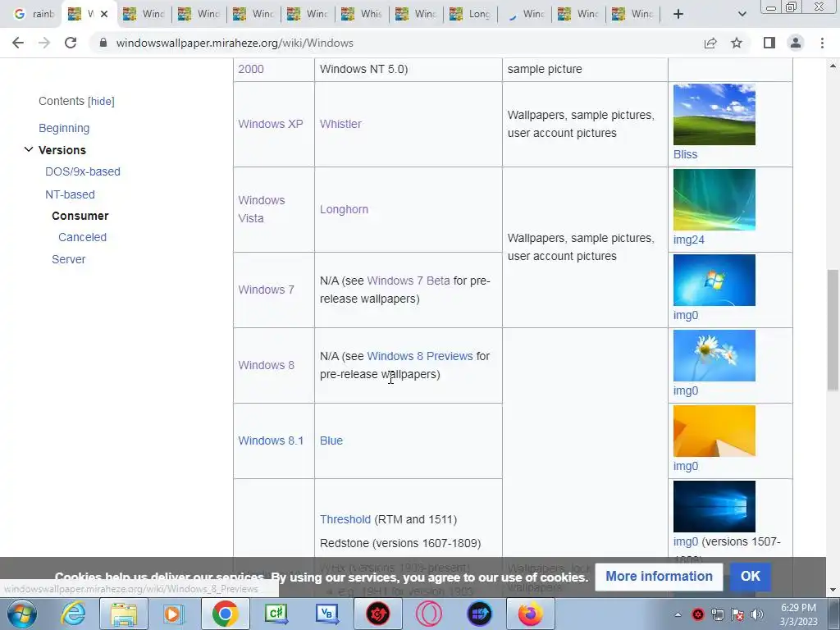Open the Vista aurora wallpaper thumbnail

[714, 200]
